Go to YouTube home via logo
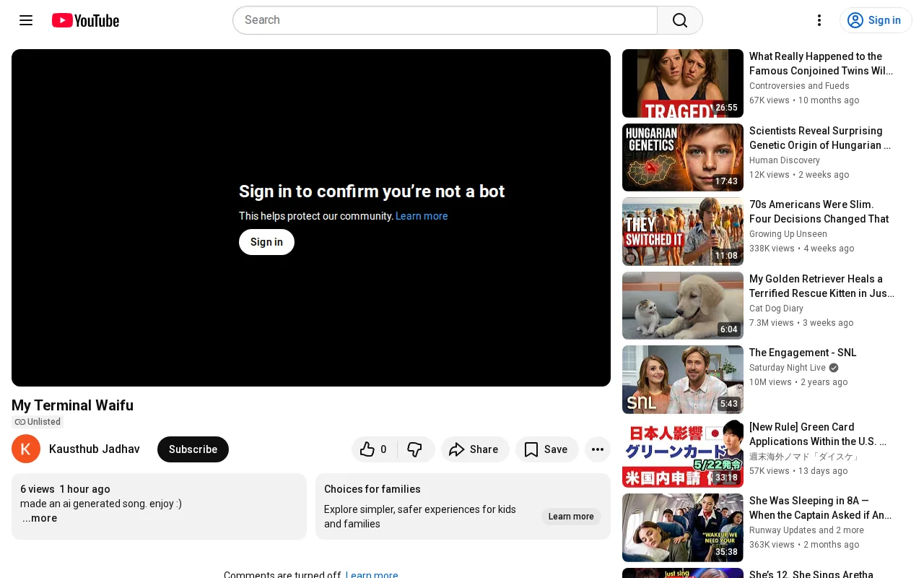Image resolution: width=924 pixels, height=578 pixels. (x=85, y=20)
